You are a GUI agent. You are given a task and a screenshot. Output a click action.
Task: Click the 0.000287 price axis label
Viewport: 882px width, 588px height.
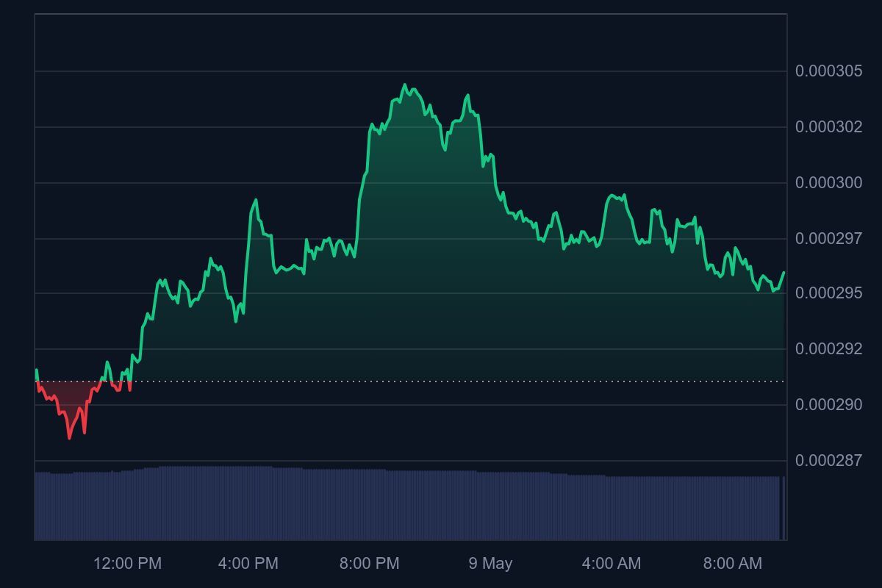point(828,461)
